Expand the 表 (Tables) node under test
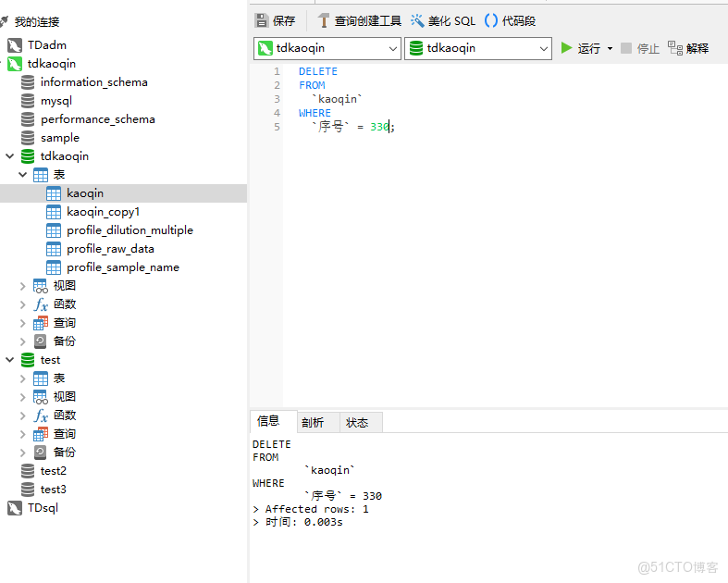 (22, 378)
